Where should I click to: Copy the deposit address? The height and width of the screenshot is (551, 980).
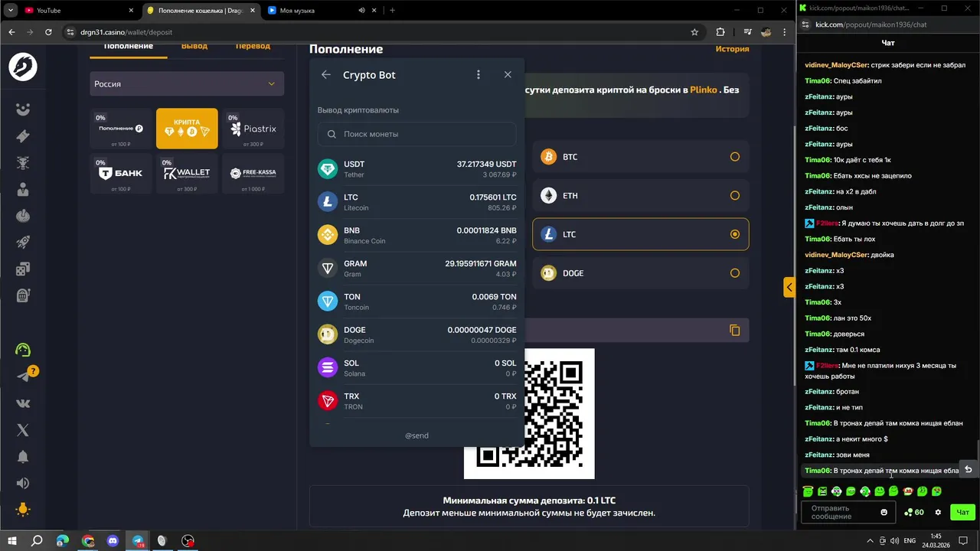click(x=735, y=331)
